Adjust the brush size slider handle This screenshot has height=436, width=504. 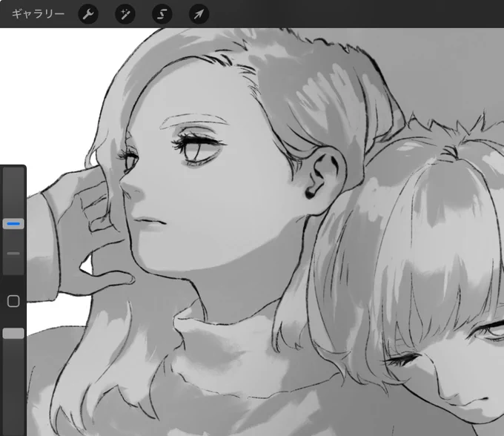[x=13, y=224]
